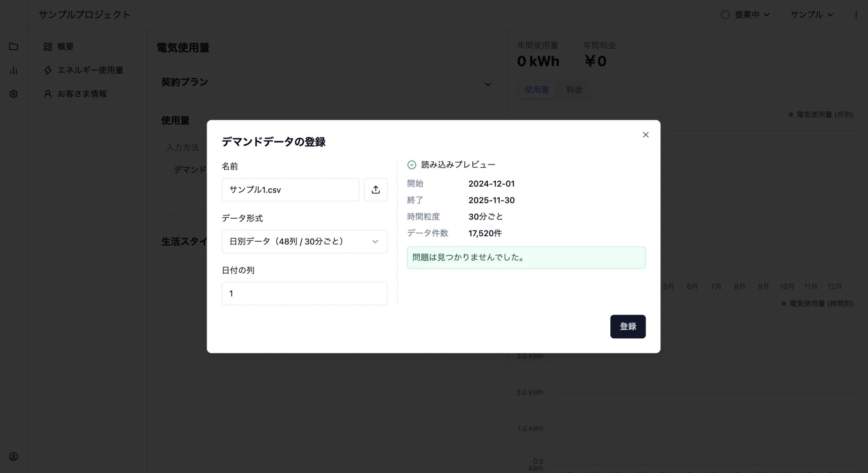Open the 提案中 status dropdown

[745, 15]
